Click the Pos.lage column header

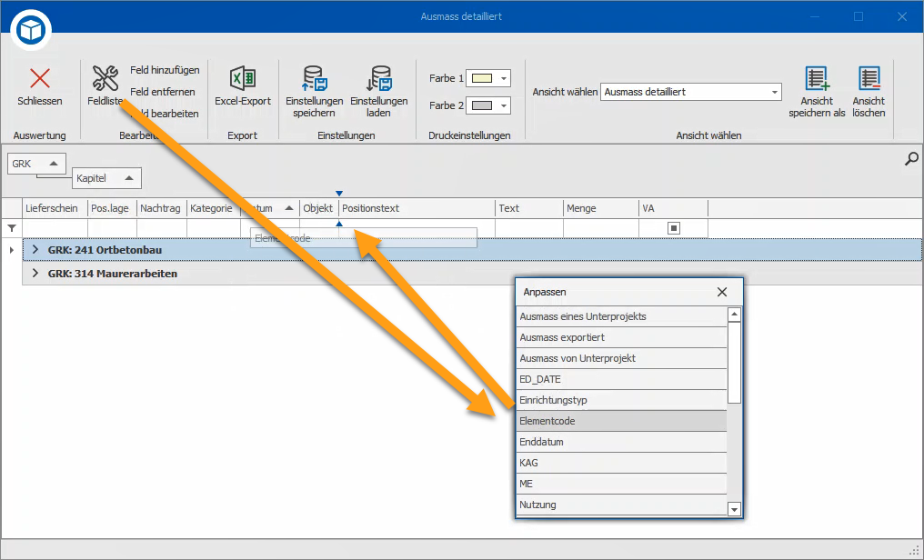[112, 208]
